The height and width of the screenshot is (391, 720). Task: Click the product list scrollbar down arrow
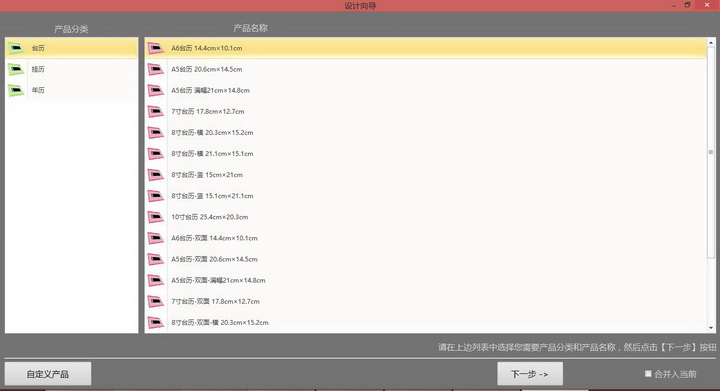point(711,328)
